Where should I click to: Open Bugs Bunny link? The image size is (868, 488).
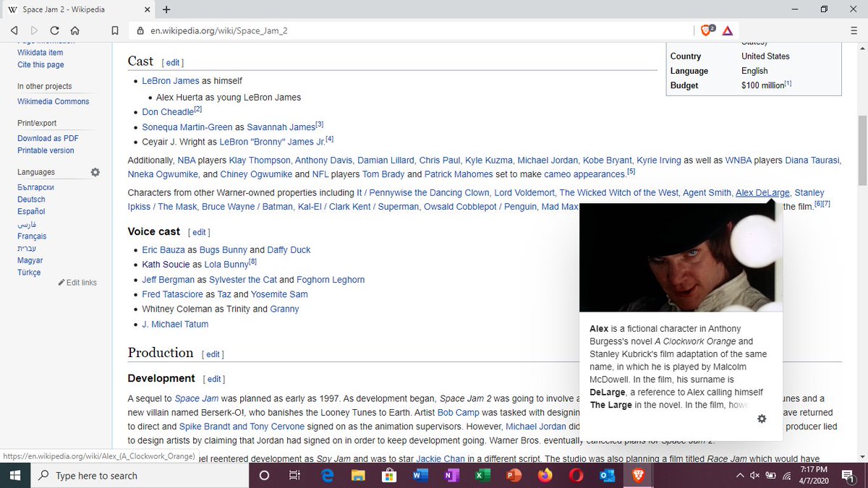224,249
